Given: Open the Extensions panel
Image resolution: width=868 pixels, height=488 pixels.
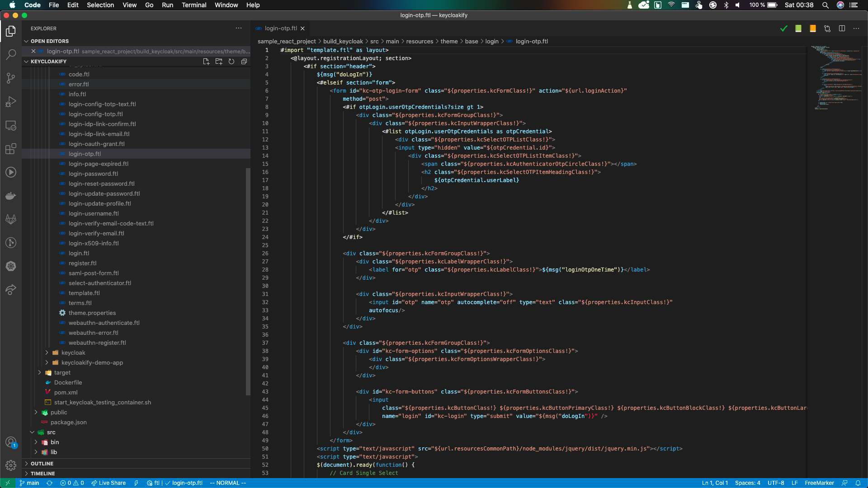Looking at the screenshot, I should [11, 149].
